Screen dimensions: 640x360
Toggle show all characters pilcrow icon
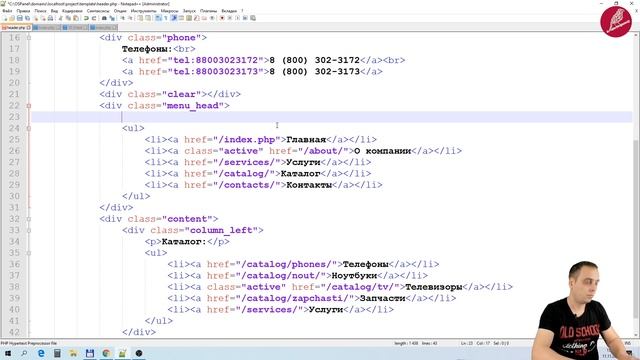click(x=166, y=18)
